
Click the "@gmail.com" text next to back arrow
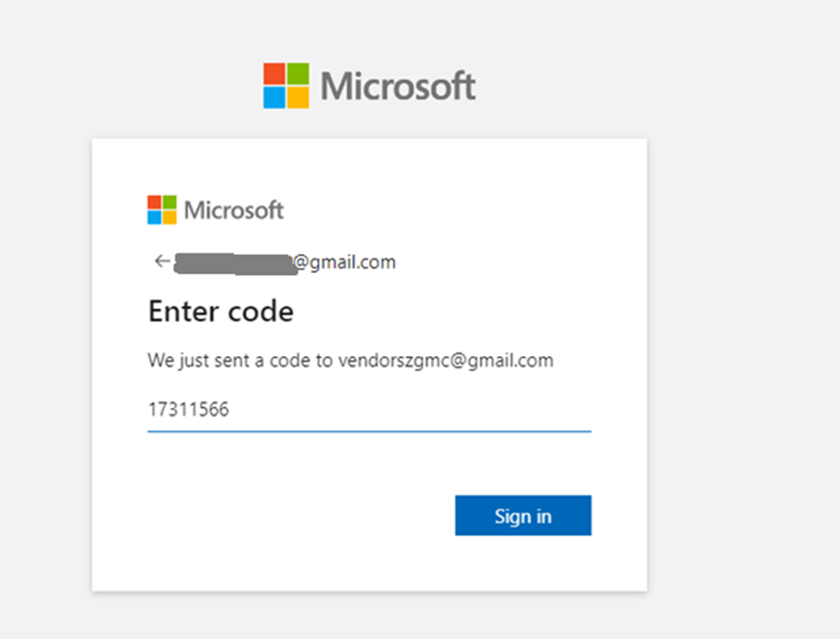click(x=345, y=262)
